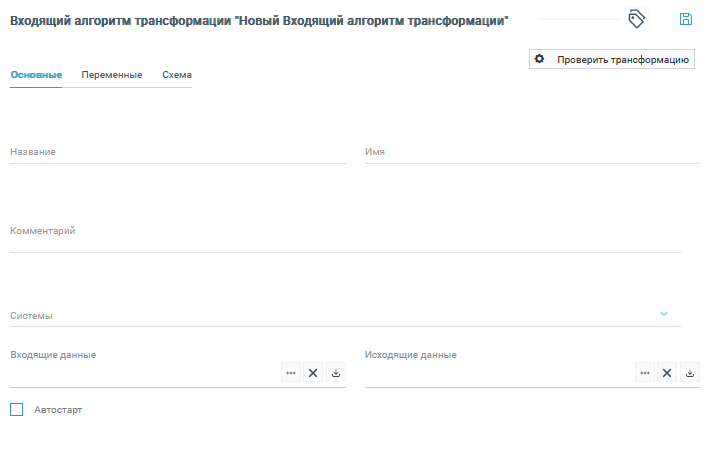Click the page title heading text
710x463 pixels.
pyautogui.click(x=259, y=20)
